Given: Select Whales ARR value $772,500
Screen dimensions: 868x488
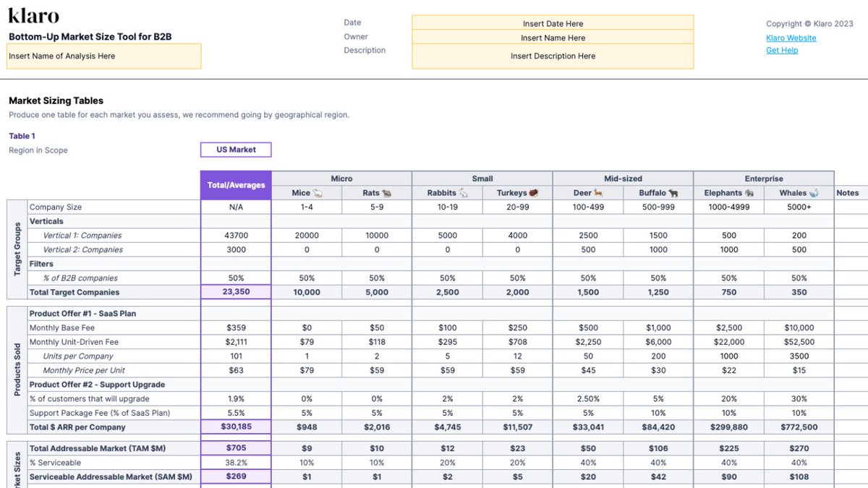Looking at the screenshot, I should point(799,427).
